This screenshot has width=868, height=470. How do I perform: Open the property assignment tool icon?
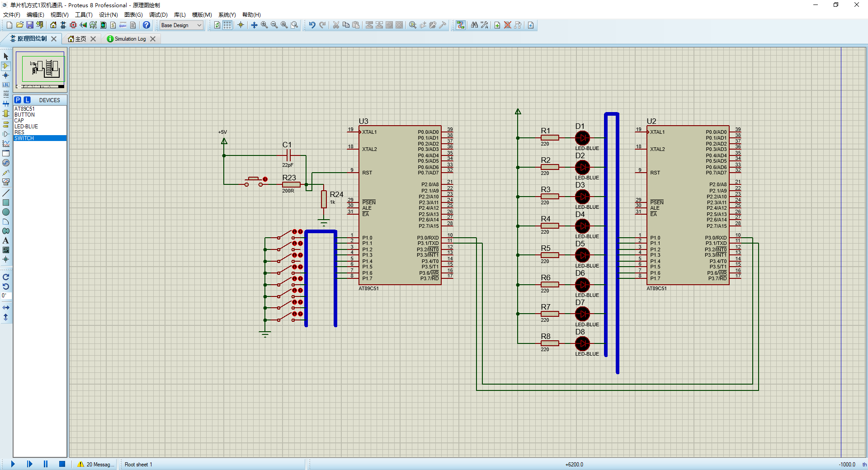click(x=484, y=25)
